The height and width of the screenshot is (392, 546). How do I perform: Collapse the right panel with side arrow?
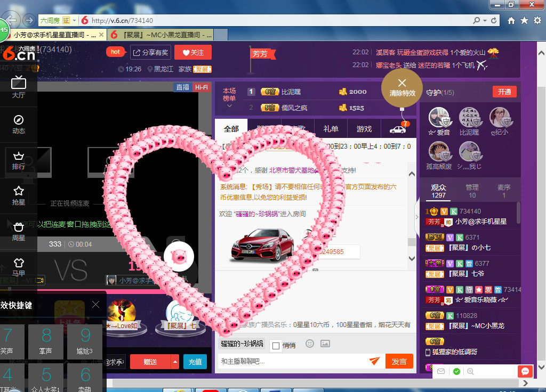(417, 217)
